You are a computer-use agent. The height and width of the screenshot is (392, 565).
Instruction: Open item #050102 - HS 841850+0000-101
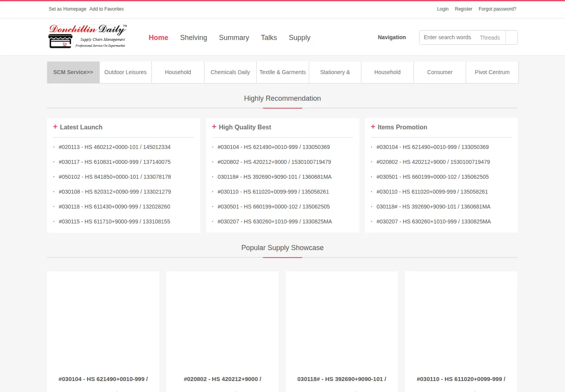pyautogui.click(x=115, y=177)
